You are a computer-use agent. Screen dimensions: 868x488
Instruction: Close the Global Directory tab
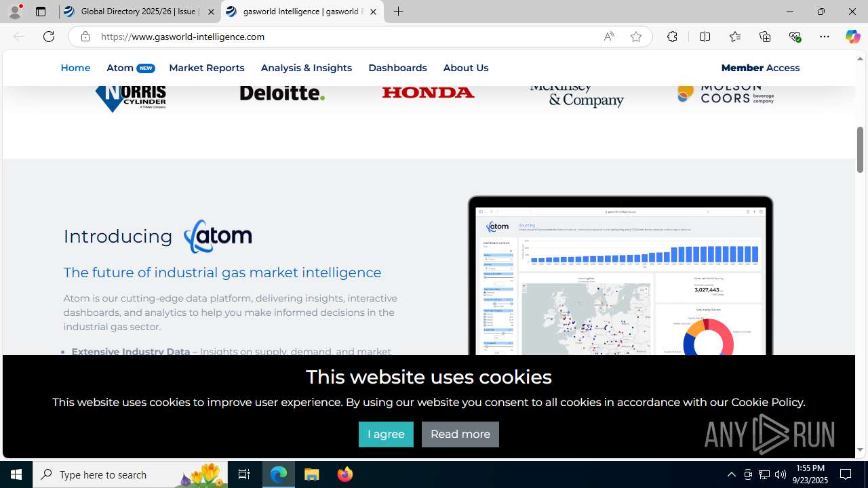coord(211,12)
